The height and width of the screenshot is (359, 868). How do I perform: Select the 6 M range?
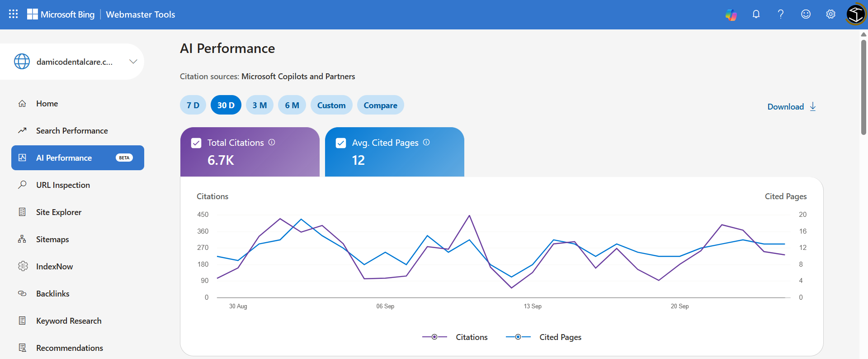coord(292,105)
